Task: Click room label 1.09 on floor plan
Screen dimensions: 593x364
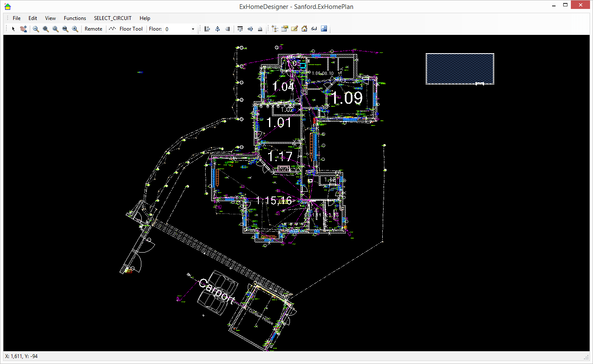Action: point(347,98)
